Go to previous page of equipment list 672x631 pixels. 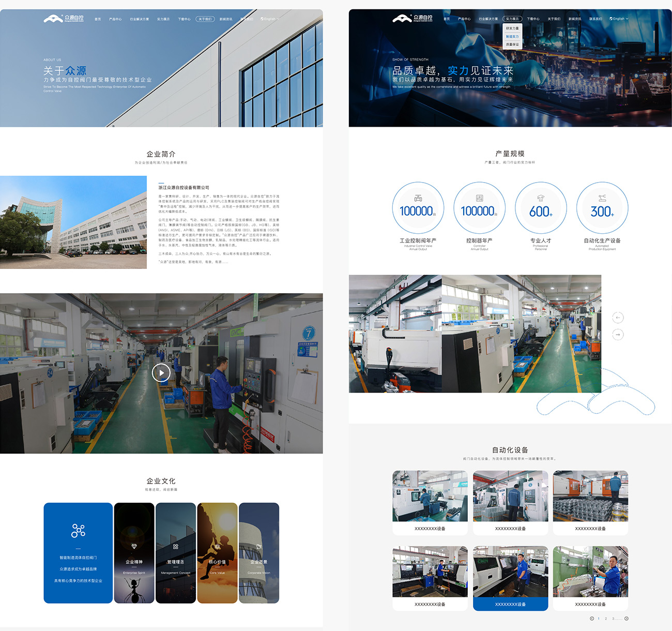(592, 619)
